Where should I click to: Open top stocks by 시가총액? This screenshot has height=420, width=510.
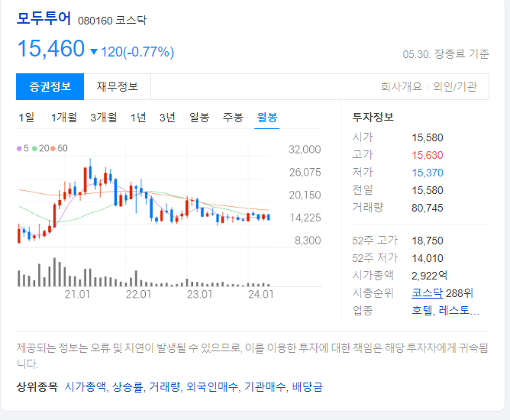point(85,387)
